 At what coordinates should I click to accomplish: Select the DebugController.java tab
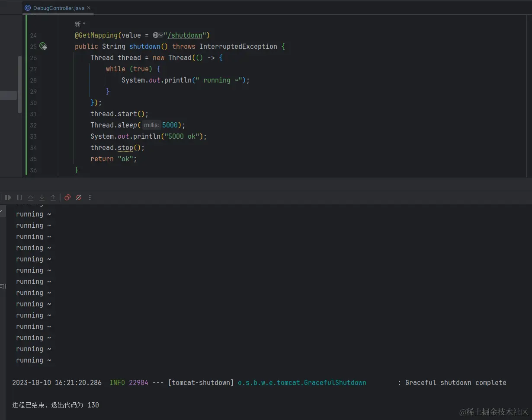click(59, 8)
